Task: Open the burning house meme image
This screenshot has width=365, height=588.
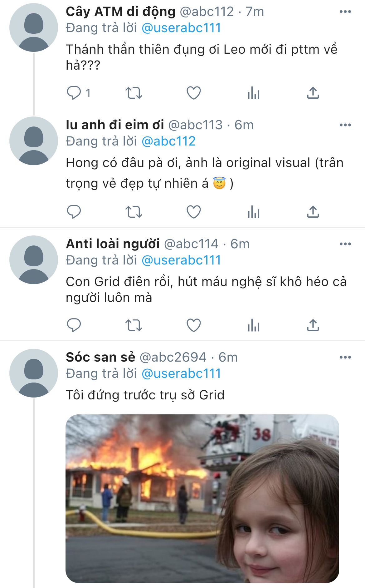Action: [x=202, y=498]
